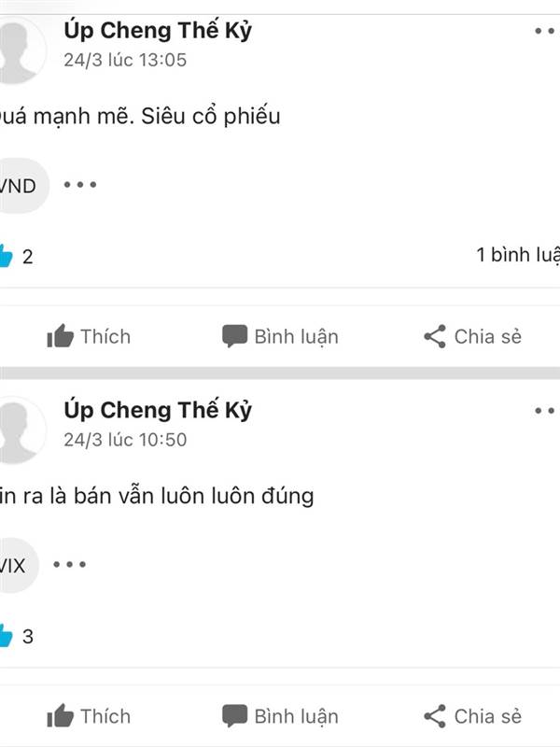Open avatar of the 13:05 post author
560x747 pixels.
[19, 49]
